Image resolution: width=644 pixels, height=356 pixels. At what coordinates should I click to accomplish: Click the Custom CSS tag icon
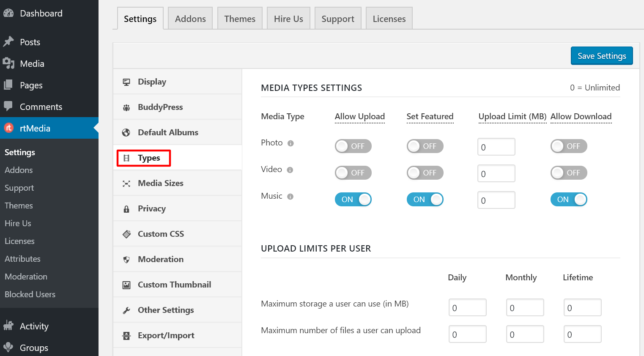(x=126, y=233)
